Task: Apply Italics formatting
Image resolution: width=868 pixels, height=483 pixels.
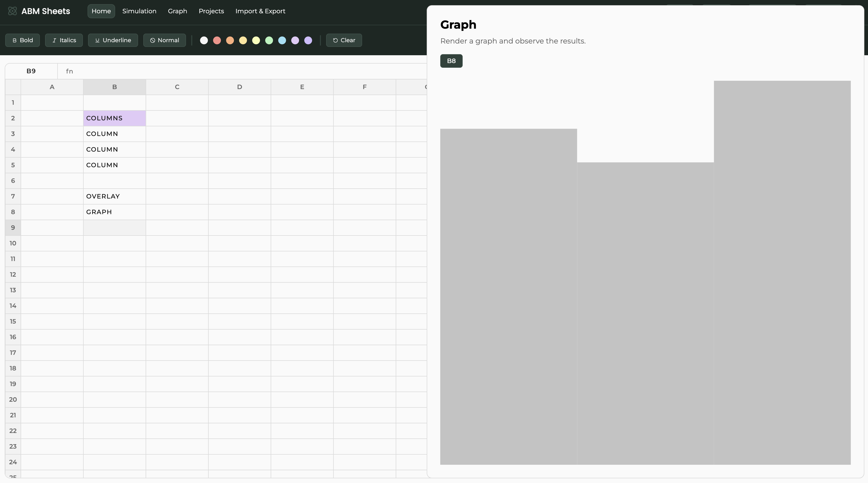Action: (64, 40)
